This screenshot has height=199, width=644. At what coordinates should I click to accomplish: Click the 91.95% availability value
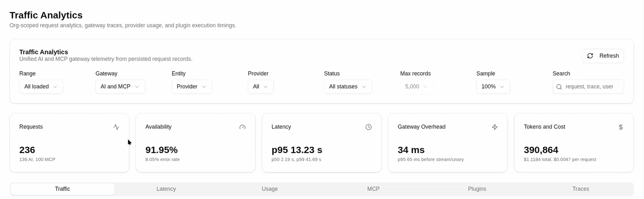[x=162, y=150]
